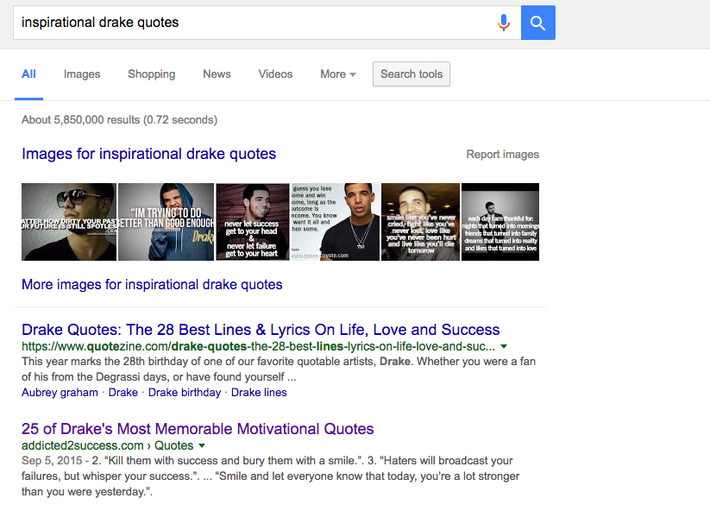Screen dimensions: 710x506
Task: Open the 'never let success get to your head' thumbnail
Action: tap(253, 222)
